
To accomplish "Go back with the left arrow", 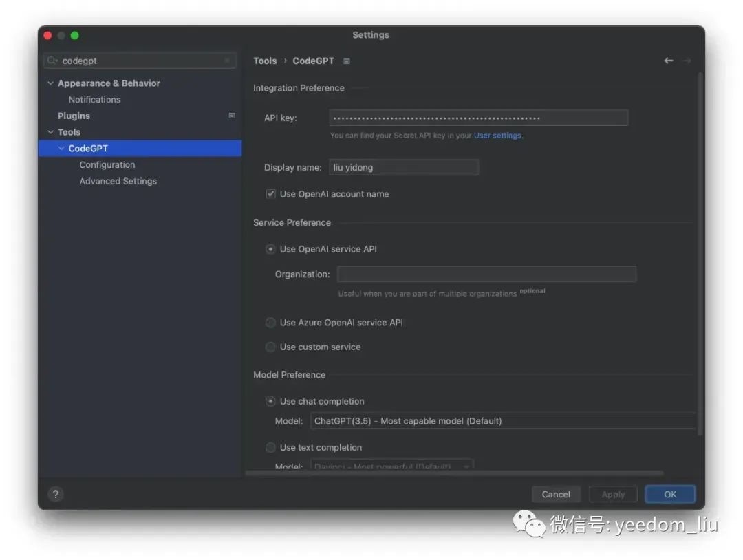I will (668, 61).
